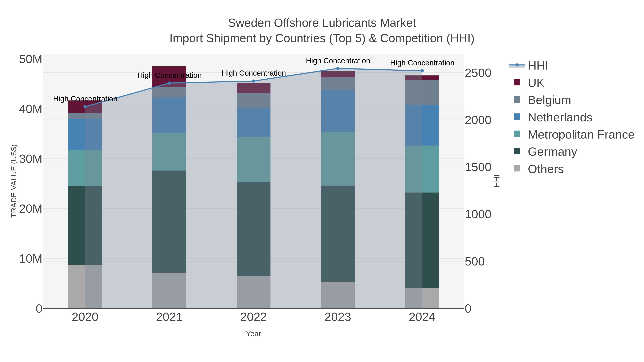Click the UK segment of the 2021 bar
The width and height of the screenshot is (644, 362).
point(169,77)
